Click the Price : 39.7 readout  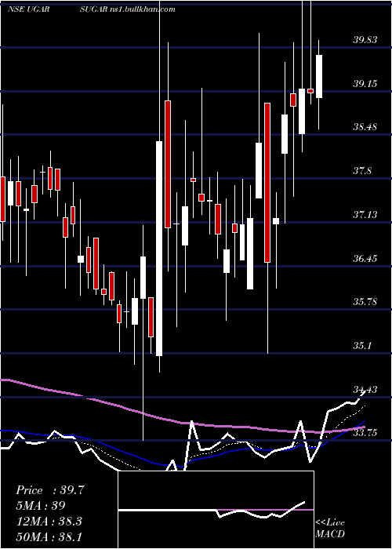[50, 490]
